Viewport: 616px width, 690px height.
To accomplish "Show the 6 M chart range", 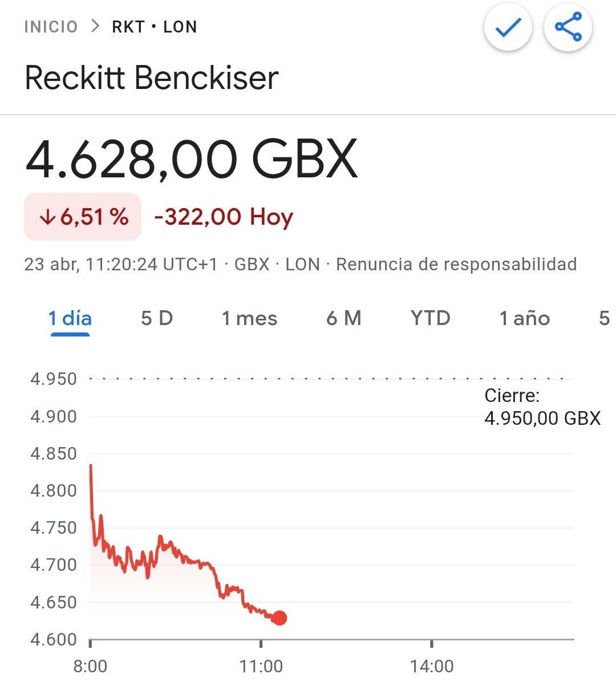I will click(x=344, y=318).
